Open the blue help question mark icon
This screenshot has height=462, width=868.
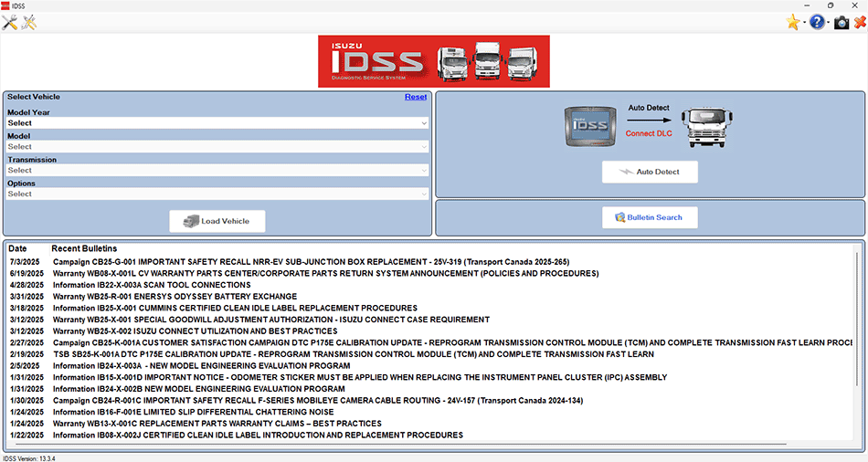[817, 23]
